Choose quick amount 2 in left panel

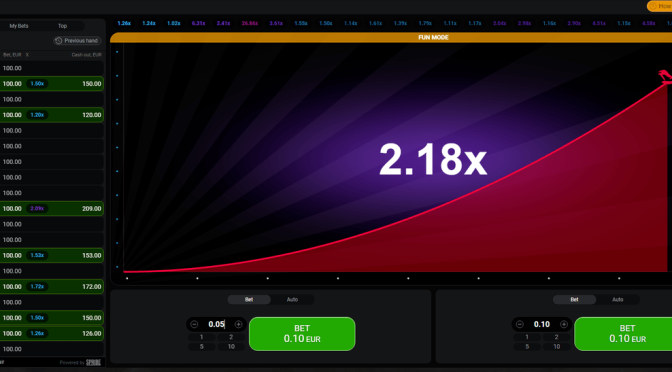click(231, 337)
